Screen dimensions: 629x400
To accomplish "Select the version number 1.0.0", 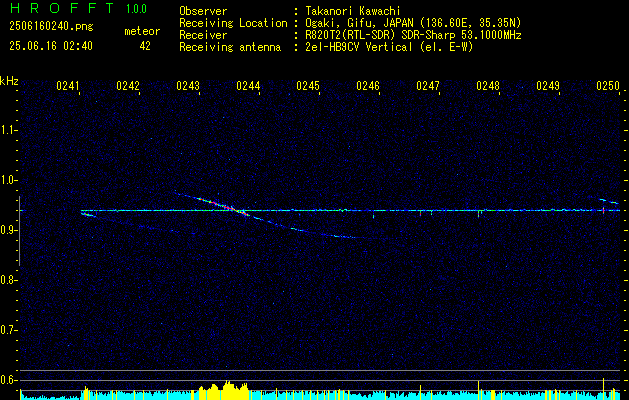I will coord(136,9).
